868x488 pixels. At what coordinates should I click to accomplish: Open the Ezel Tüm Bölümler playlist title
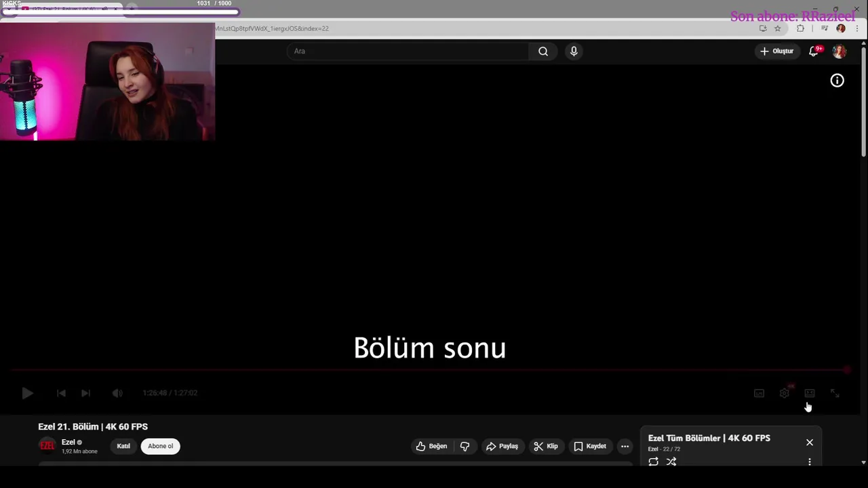point(709,438)
